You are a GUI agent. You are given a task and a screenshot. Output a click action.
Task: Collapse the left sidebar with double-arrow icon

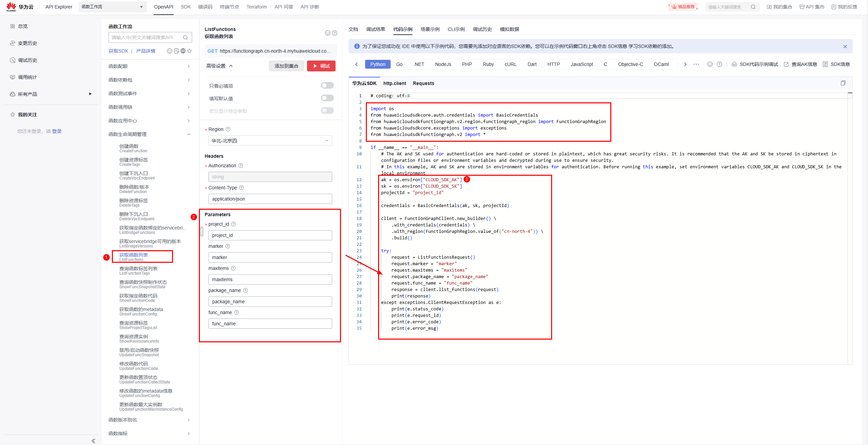click(x=93, y=441)
